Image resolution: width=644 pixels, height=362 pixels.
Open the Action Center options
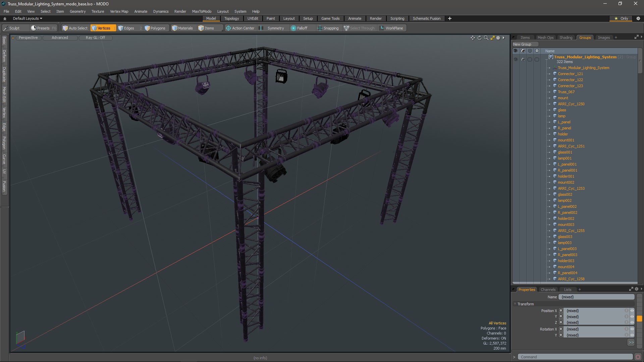click(x=240, y=28)
